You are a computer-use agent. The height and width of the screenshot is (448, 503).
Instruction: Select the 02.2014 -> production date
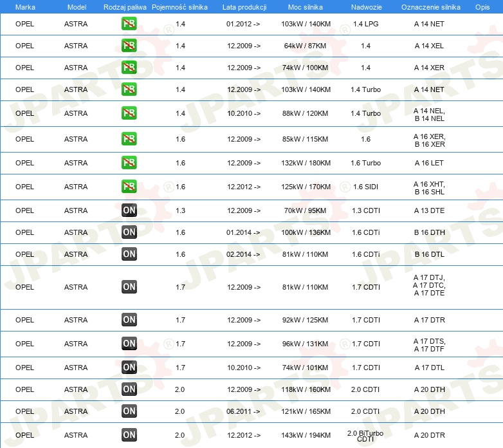pos(243,254)
